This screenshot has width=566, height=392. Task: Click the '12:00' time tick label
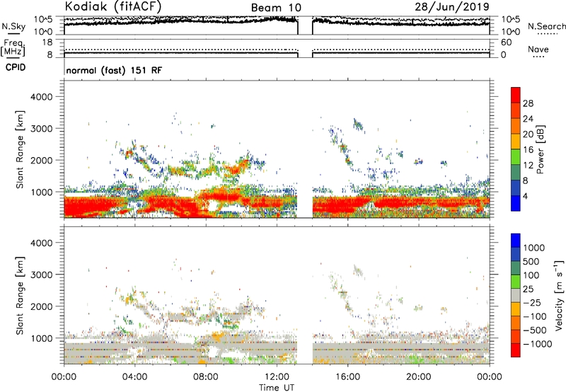point(277,377)
